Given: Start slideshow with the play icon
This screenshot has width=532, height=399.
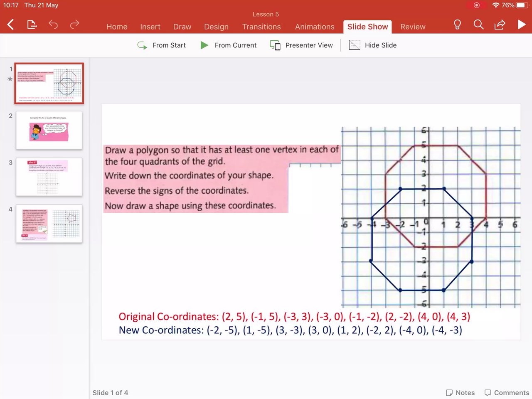Looking at the screenshot, I should (522, 25).
